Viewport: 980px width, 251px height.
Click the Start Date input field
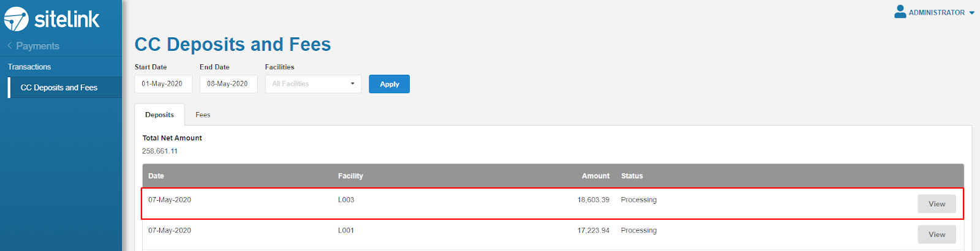point(163,84)
